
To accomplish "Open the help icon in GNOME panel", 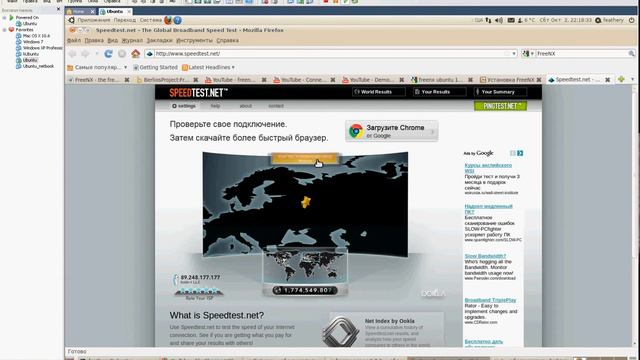I will 178,20.
